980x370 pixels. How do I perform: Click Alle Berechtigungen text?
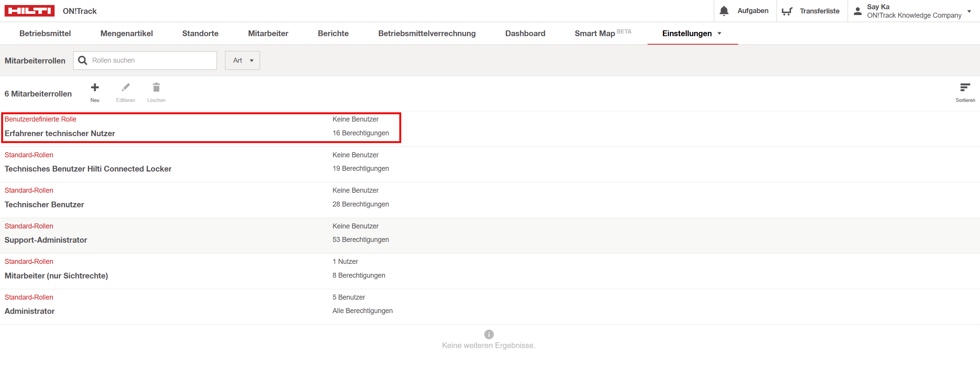point(363,311)
